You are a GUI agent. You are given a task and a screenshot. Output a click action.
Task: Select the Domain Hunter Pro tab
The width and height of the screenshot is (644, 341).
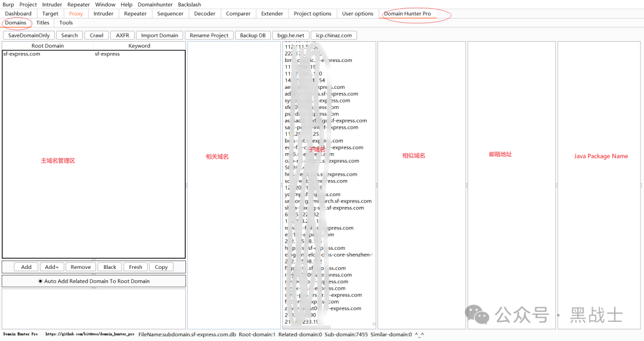pos(407,14)
